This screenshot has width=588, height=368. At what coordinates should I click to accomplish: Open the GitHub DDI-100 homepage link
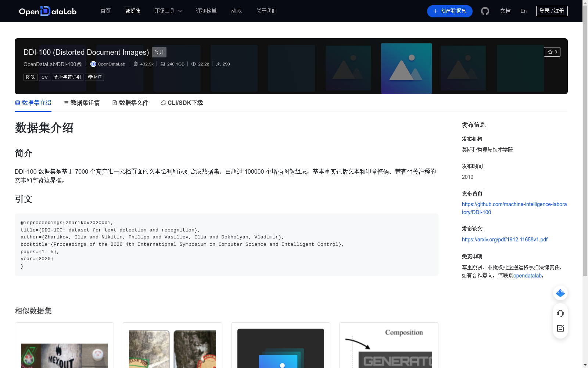pyautogui.click(x=514, y=208)
